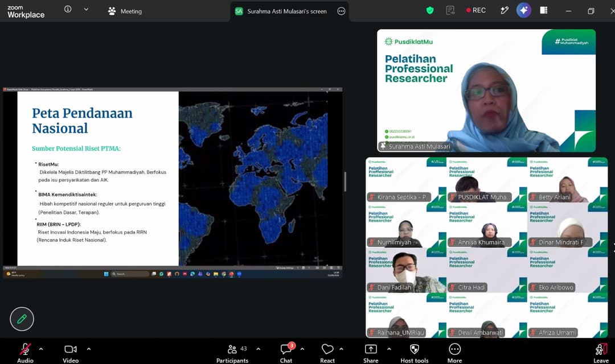Expand the arrow next to Participants
This screenshot has width=615, height=364.
click(x=258, y=349)
